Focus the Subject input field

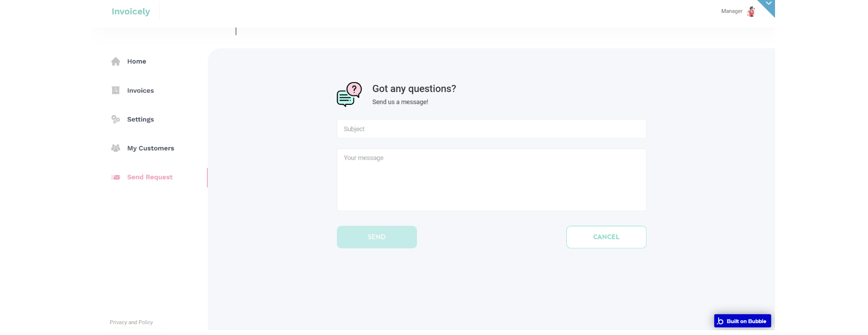pyautogui.click(x=491, y=129)
